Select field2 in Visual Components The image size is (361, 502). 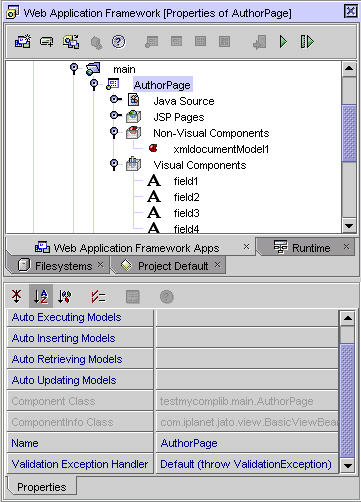(186, 197)
